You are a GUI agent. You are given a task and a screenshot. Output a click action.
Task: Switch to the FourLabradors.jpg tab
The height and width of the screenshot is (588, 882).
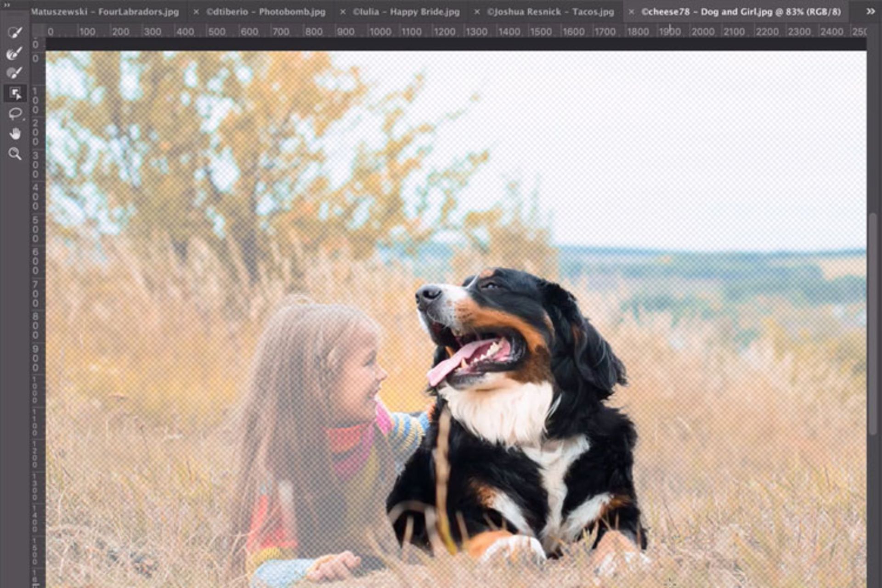(x=105, y=12)
